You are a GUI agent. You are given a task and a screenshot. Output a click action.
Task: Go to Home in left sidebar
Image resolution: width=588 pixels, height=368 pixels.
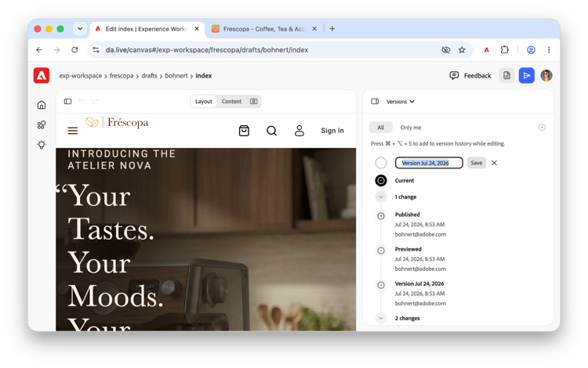[x=42, y=104]
